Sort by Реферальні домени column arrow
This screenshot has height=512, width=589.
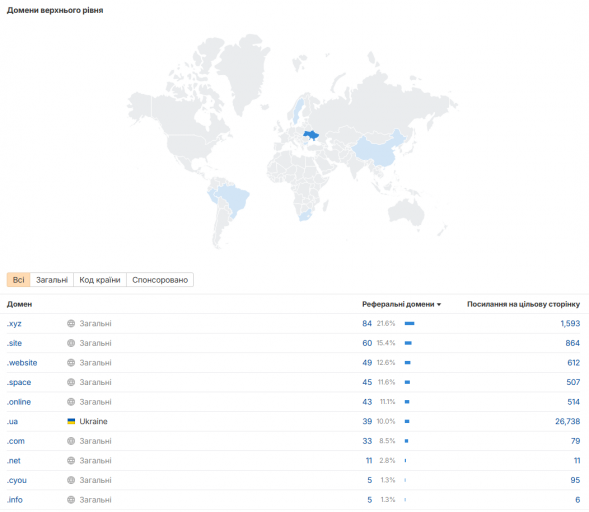click(x=439, y=305)
